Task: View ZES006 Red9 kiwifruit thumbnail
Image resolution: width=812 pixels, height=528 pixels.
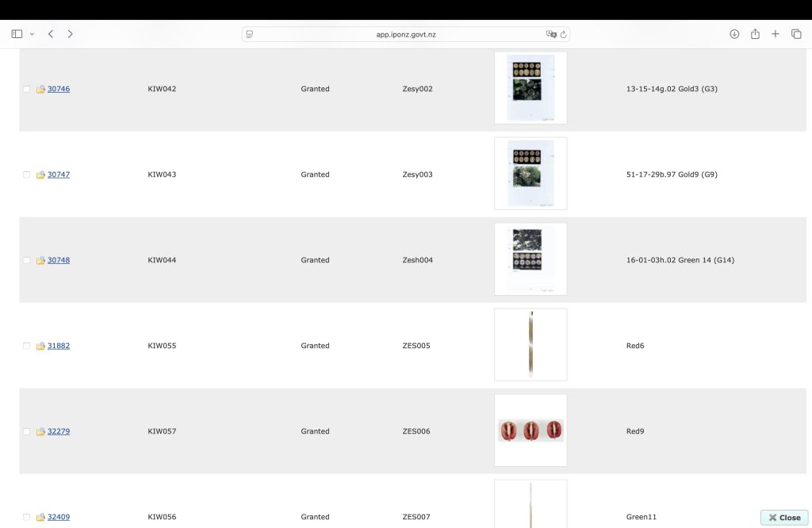Action: pos(530,430)
